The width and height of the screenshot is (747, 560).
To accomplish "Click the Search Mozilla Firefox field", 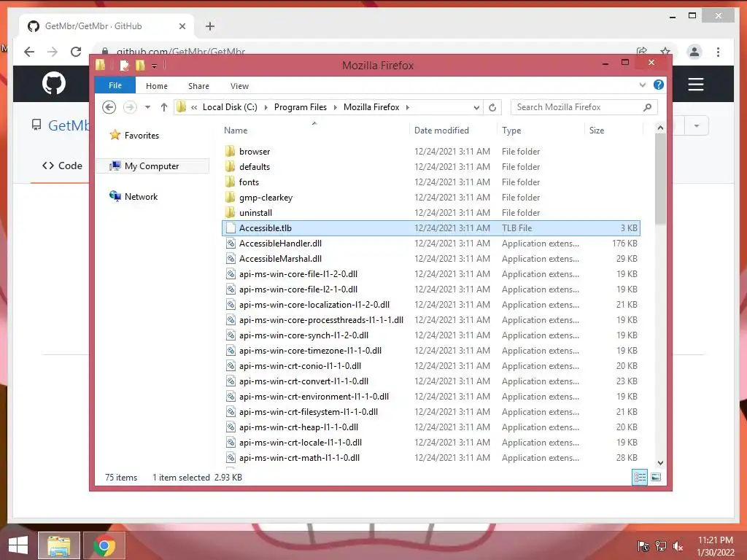I will [584, 107].
